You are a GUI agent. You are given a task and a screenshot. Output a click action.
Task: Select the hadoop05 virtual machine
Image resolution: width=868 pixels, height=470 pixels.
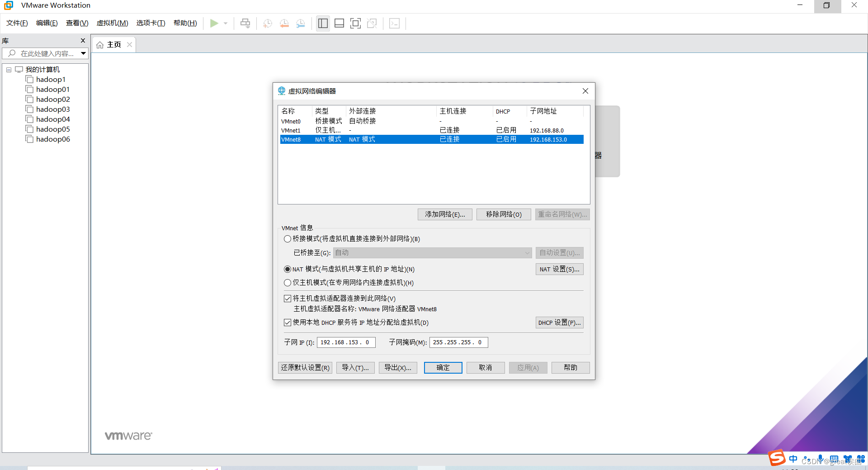tap(53, 129)
